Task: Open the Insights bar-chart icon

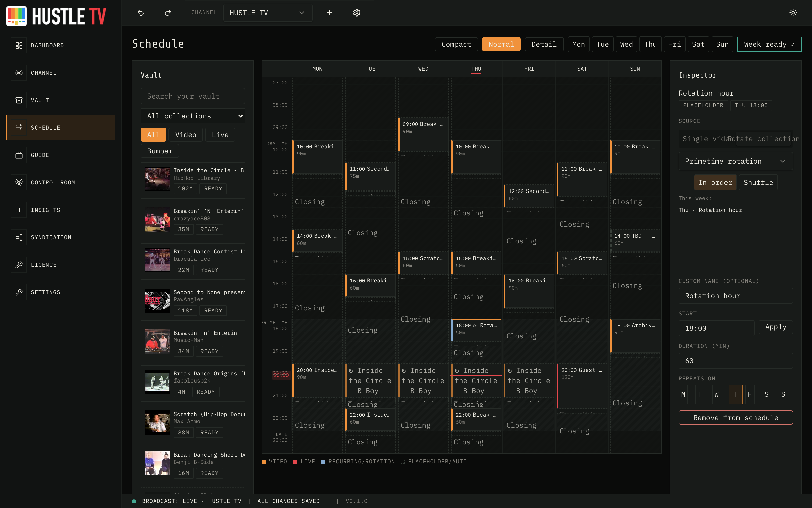Action: pos(19,210)
